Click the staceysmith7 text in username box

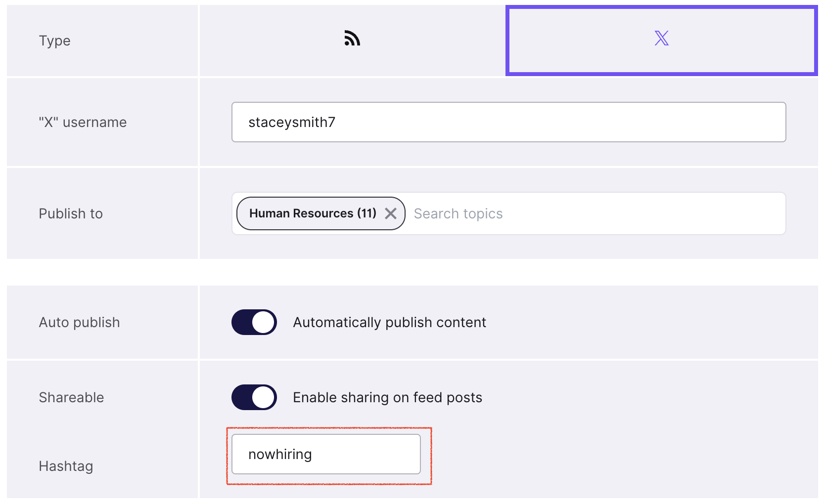292,122
